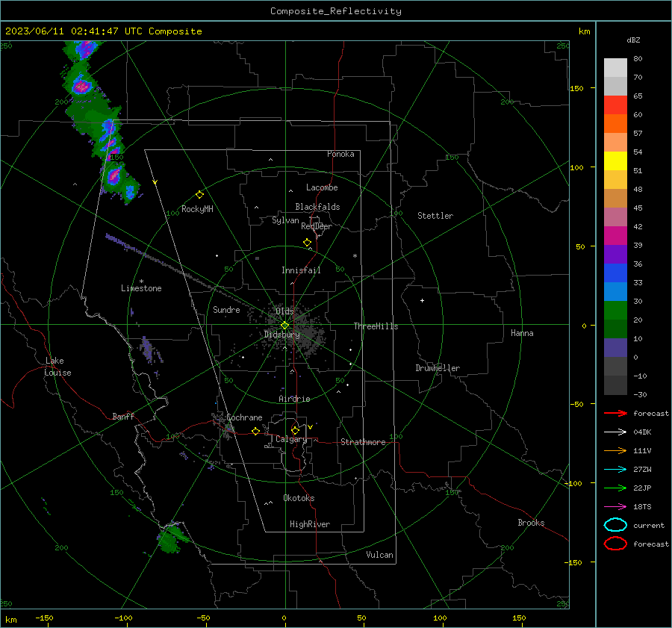The image size is (672, 628).
Task: Click the Strathmore label
Action: point(363,442)
